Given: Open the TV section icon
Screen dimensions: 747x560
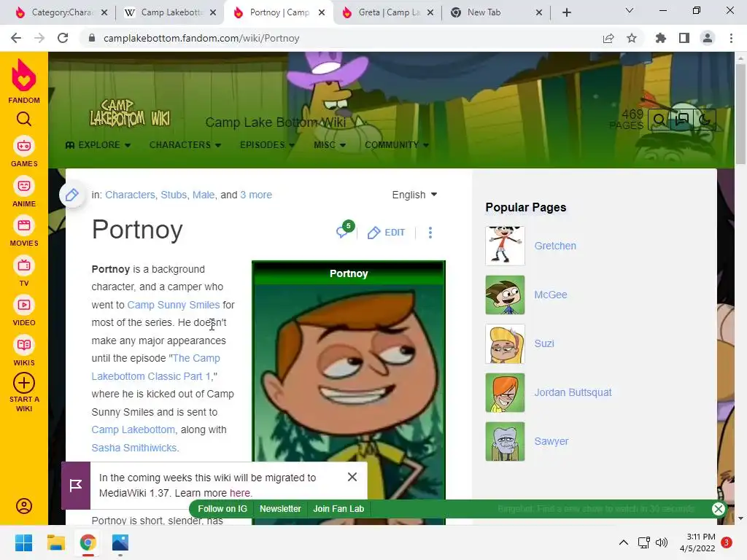Looking at the screenshot, I should [x=24, y=265].
